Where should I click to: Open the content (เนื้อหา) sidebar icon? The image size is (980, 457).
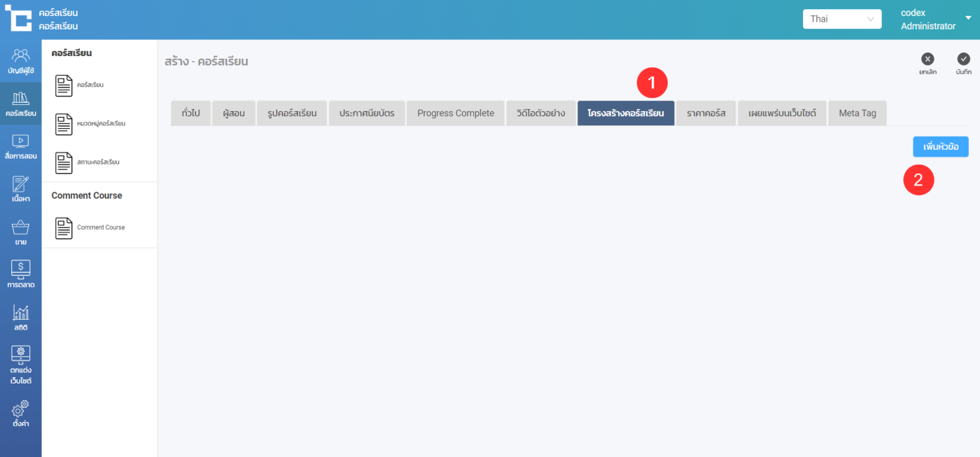(x=20, y=185)
